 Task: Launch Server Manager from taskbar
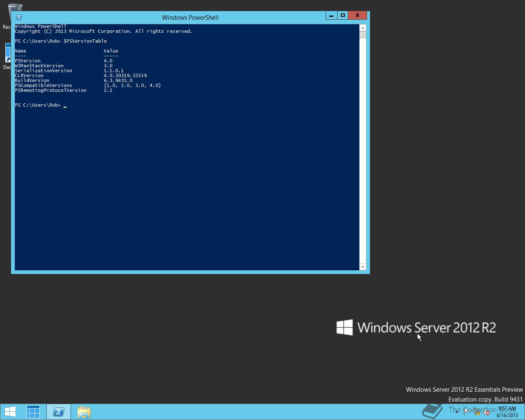click(x=33, y=412)
